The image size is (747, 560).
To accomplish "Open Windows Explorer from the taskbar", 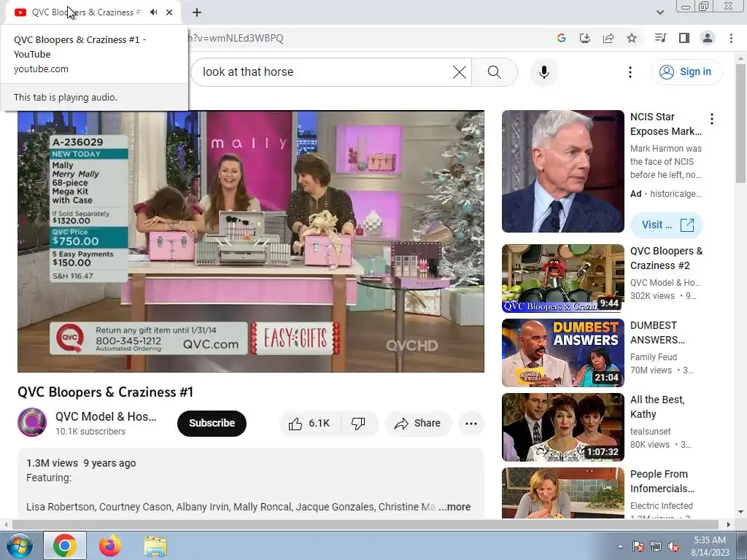I will coord(155,545).
